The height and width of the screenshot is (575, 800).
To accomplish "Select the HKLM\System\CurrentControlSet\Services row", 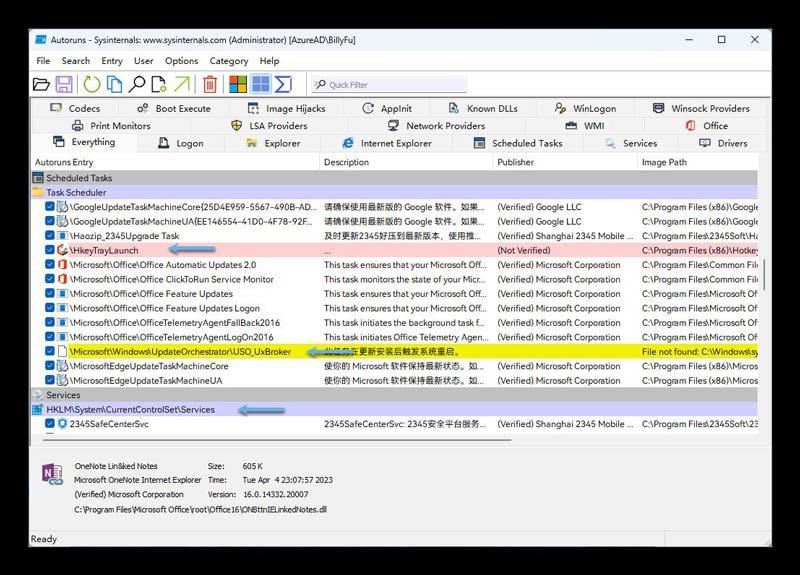I will click(394, 409).
